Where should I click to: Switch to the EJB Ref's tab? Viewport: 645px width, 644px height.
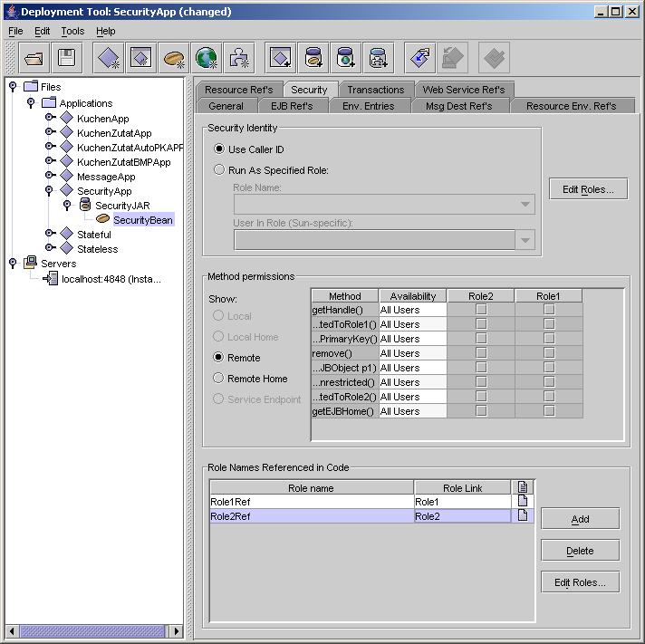coord(292,106)
